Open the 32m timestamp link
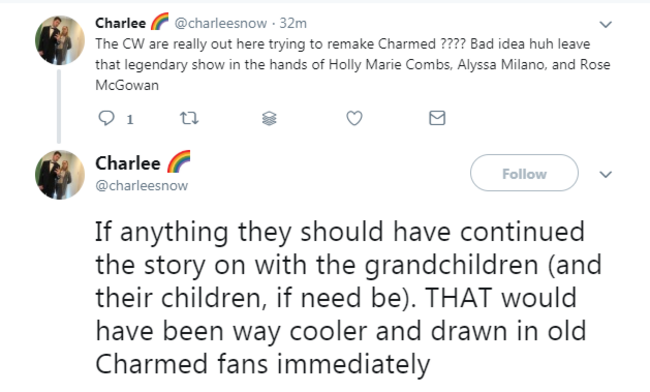The height and width of the screenshot is (392, 650). [x=293, y=23]
